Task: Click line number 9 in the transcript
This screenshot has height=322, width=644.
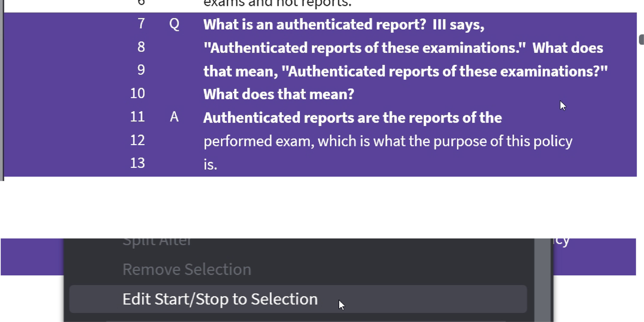Action: 141,70
